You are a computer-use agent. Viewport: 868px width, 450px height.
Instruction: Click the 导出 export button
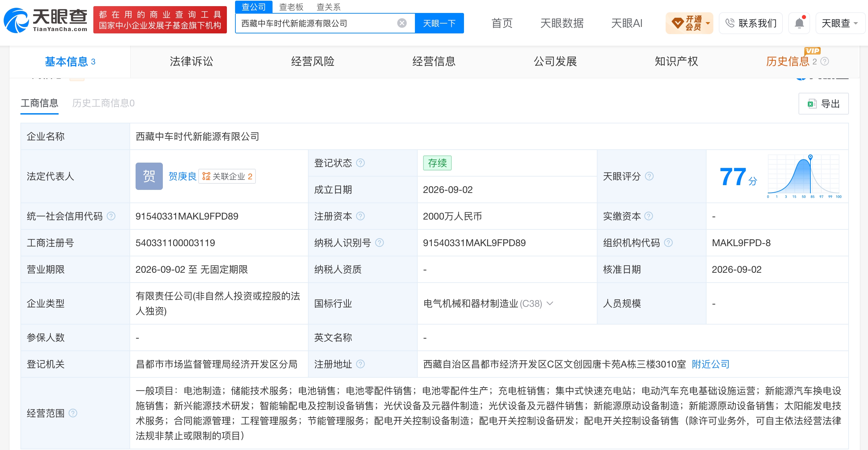pos(823,104)
